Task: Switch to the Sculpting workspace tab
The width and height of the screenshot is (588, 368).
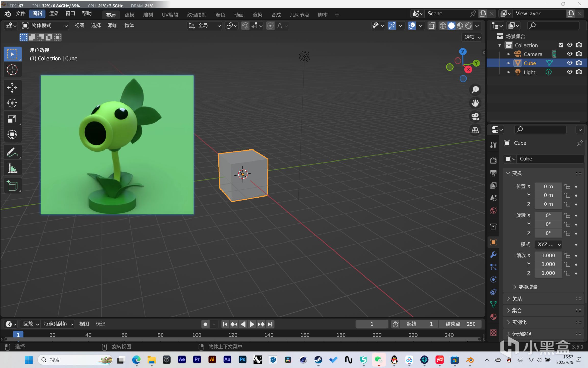Action: [x=148, y=15]
